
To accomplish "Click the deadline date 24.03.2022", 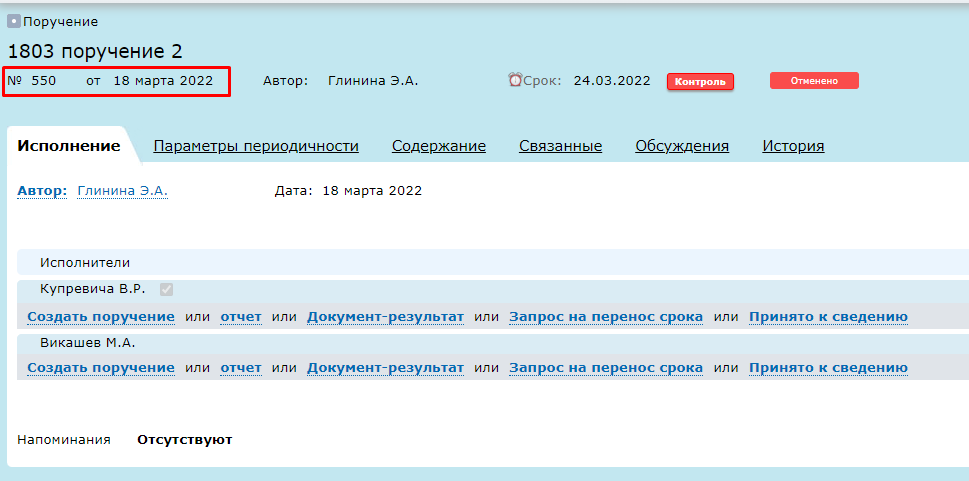I will point(612,80).
